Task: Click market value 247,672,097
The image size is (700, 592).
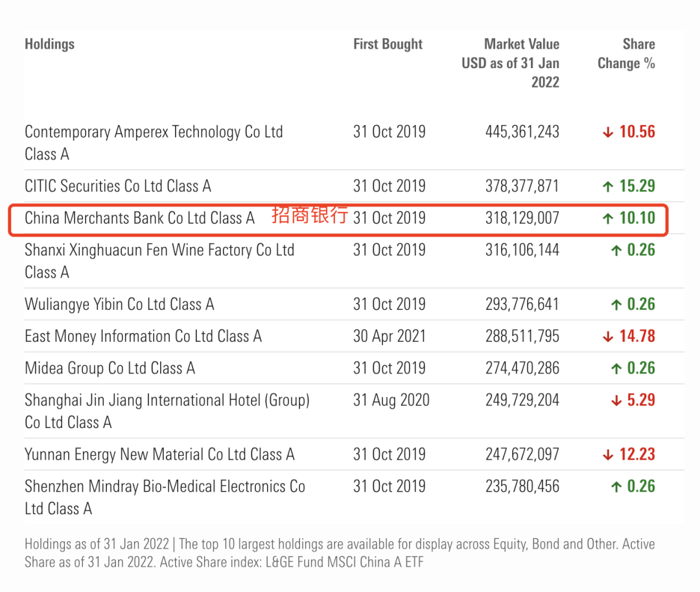Action: [x=522, y=455]
